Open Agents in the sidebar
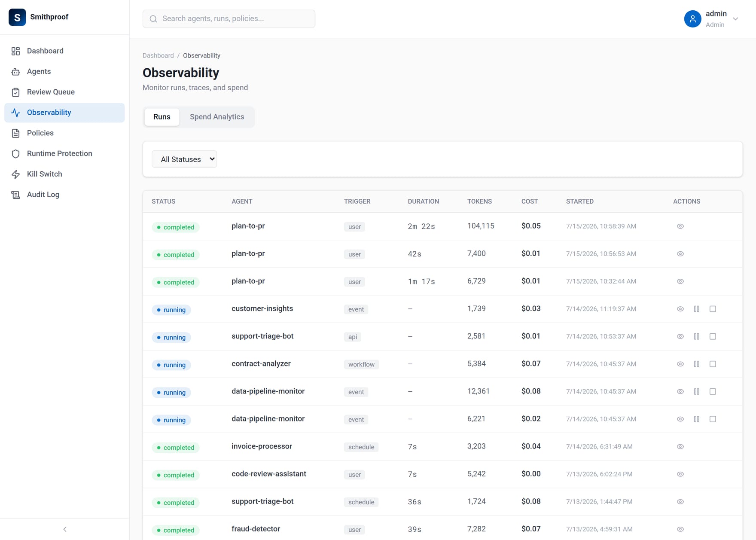This screenshot has height=540, width=756. point(64,72)
